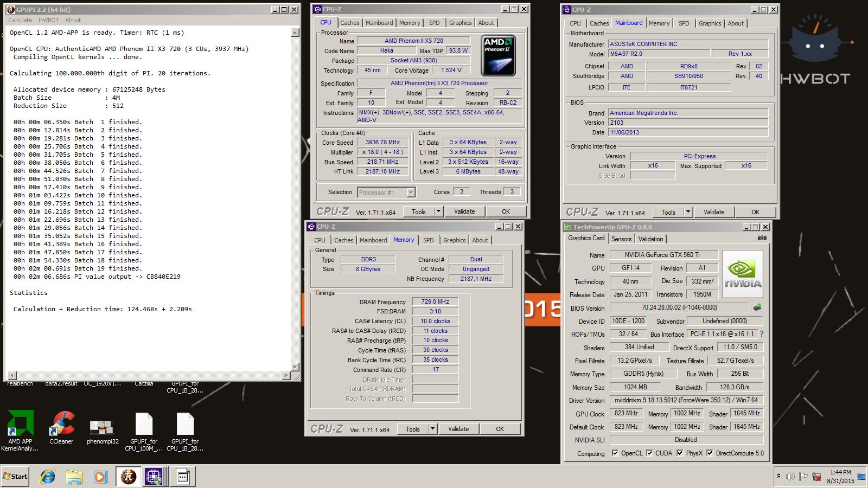Click the Action Center flag tray icon
This screenshot has height=488, width=868.
click(x=803, y=477)
